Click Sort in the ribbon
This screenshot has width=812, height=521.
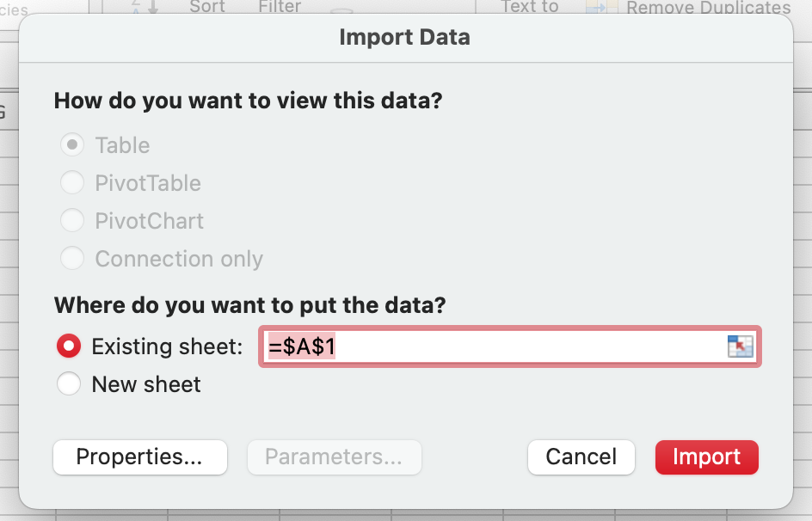click(207, 7)
